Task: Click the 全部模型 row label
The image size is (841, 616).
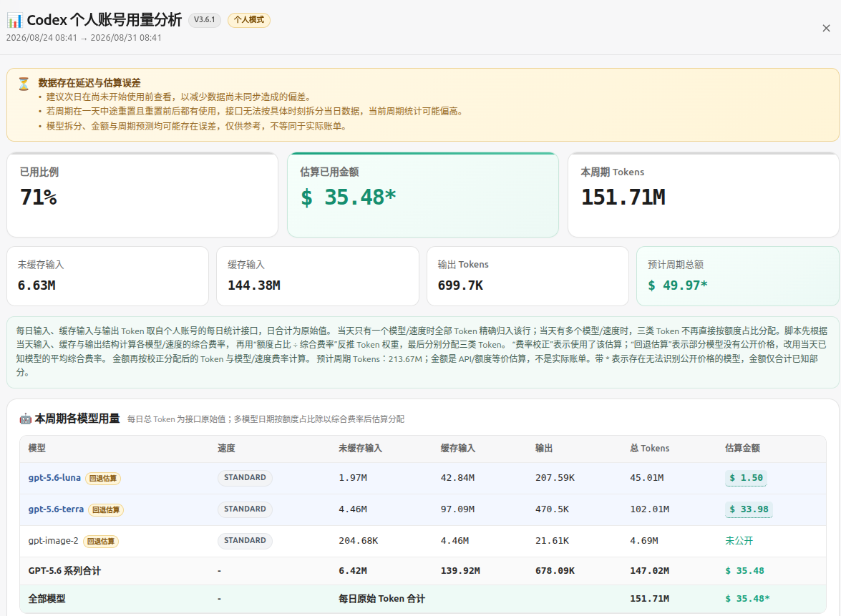Action: click(47, 599)
